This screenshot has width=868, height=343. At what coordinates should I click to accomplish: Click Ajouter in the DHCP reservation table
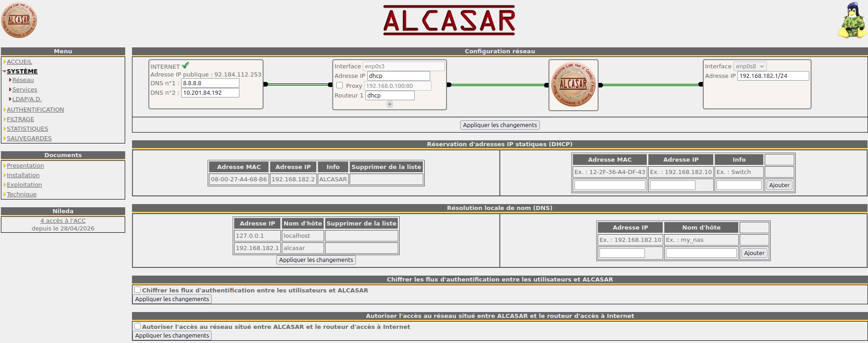(x=779, y=185)
